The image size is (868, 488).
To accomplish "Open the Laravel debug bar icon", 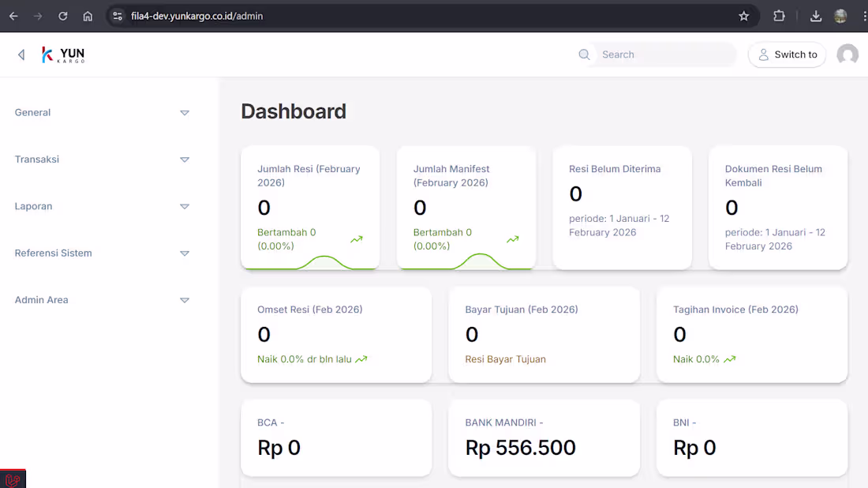I will pos(13,479).
